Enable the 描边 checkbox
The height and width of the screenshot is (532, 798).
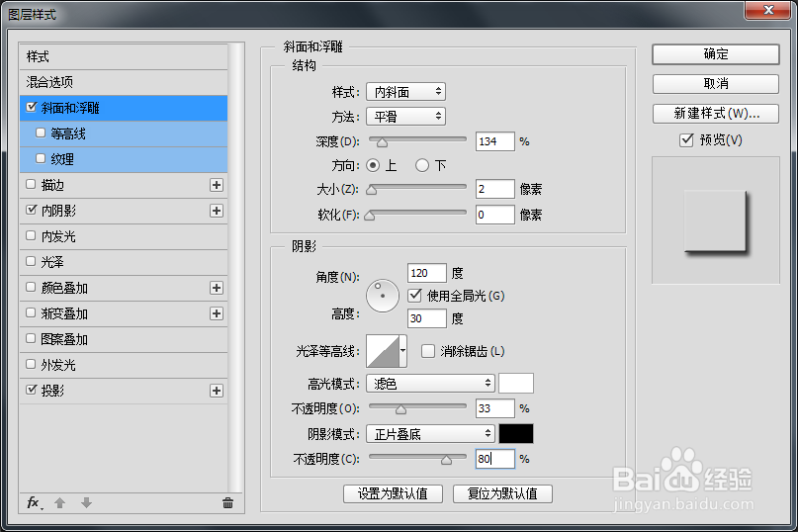[31, 184]
